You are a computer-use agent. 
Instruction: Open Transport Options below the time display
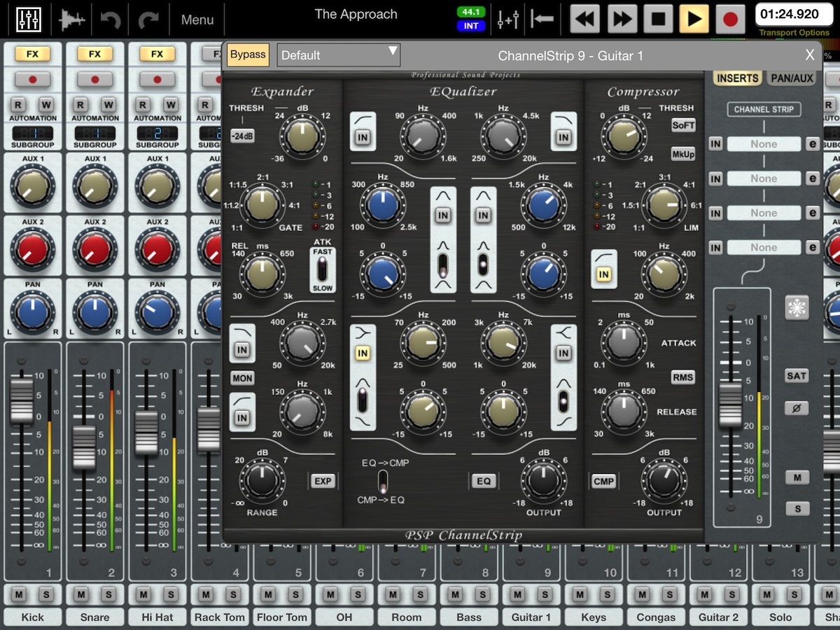coord(794,33)
